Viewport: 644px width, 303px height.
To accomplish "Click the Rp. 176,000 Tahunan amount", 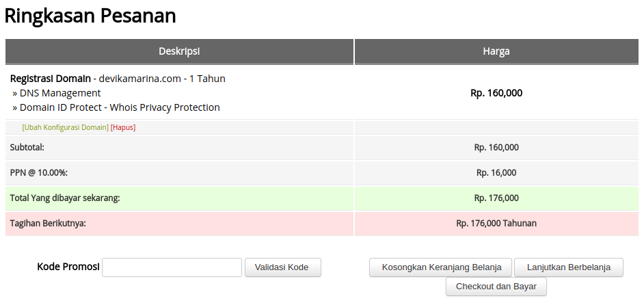I will pyautogui.click(x=496, y=223).
